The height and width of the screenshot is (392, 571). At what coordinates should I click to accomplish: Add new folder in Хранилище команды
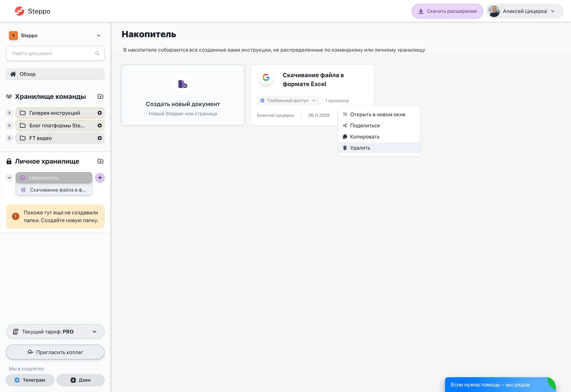(x=101, y=97)
